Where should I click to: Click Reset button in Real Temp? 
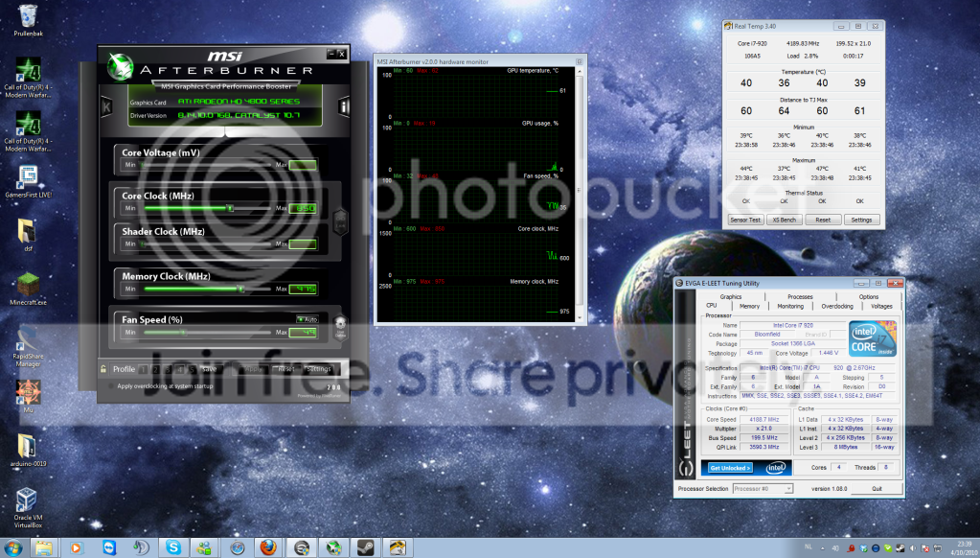[823, 220]
